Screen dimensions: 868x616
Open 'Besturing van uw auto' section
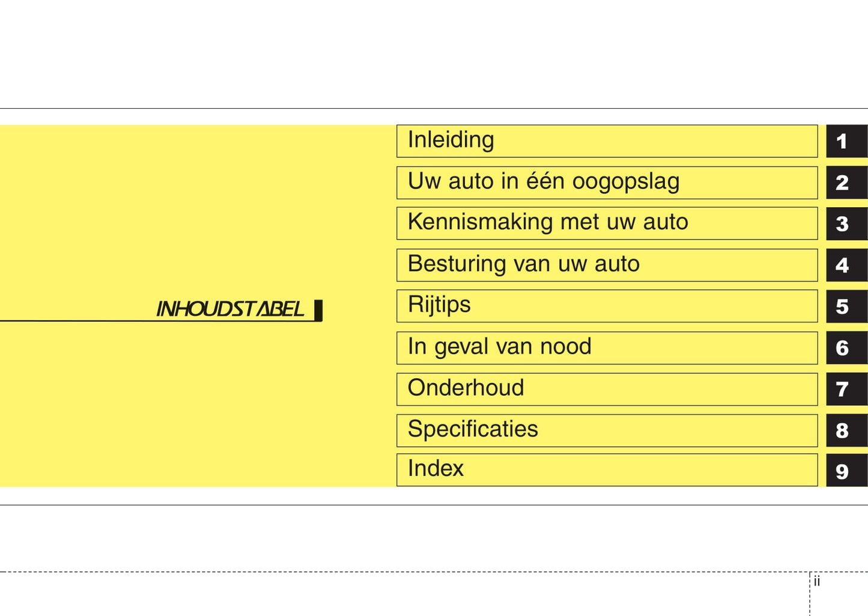point(607,265)
